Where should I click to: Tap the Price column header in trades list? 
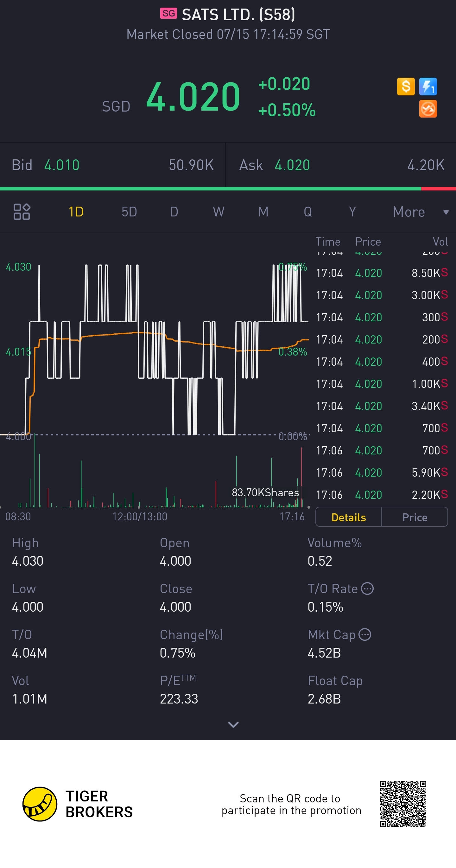coord(368,241)
